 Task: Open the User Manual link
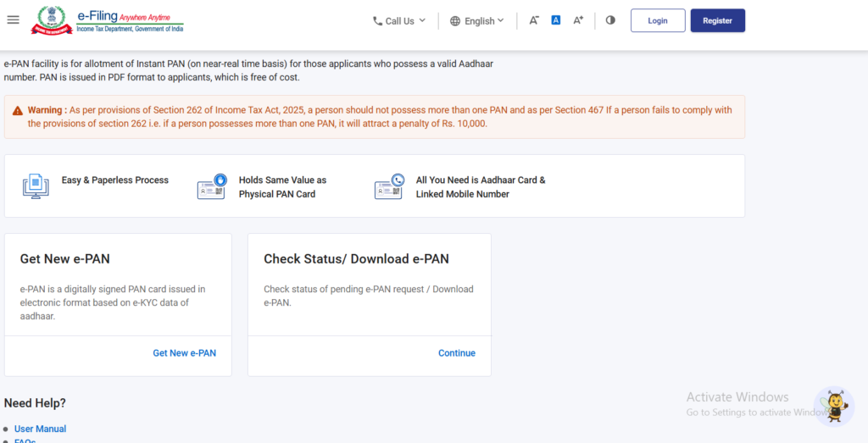40,429
